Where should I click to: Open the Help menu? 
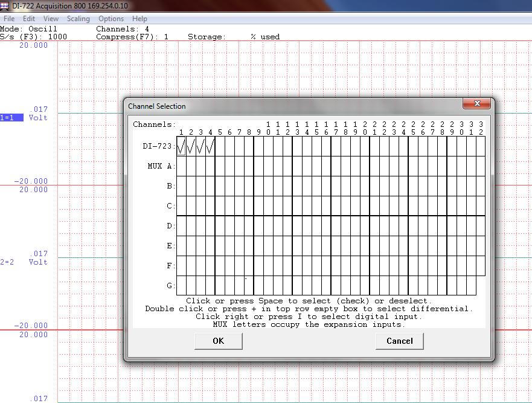(139, 19)
